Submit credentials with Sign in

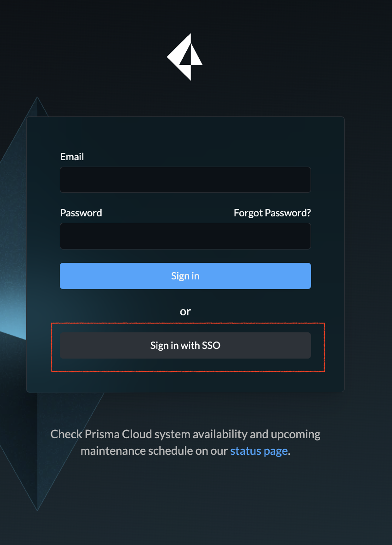[x=185, y=276]
